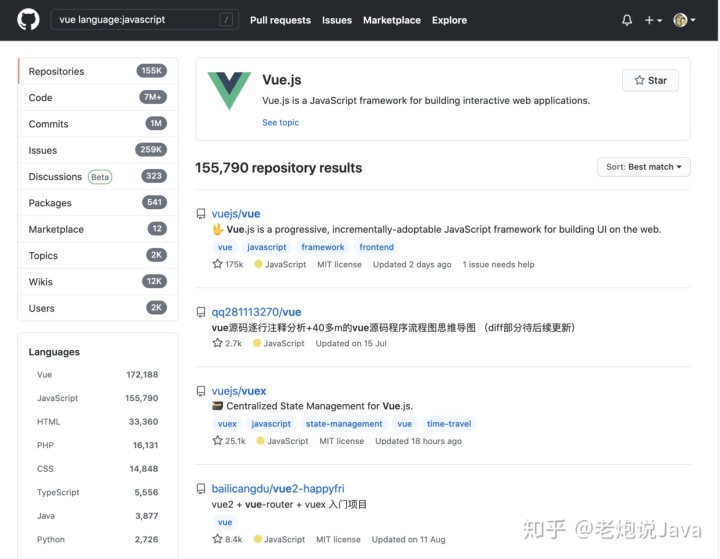
Task: Select the Users result type
Action: coord(98,308)
